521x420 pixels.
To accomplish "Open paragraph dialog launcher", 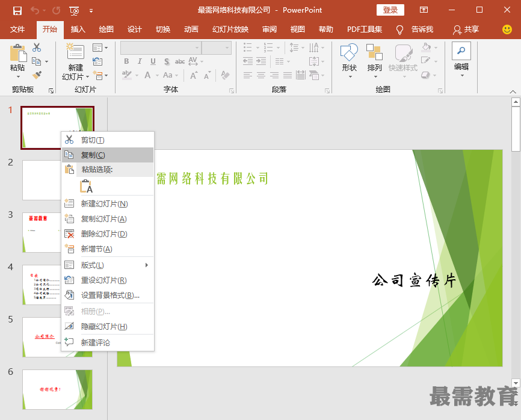I will point(327,91).
